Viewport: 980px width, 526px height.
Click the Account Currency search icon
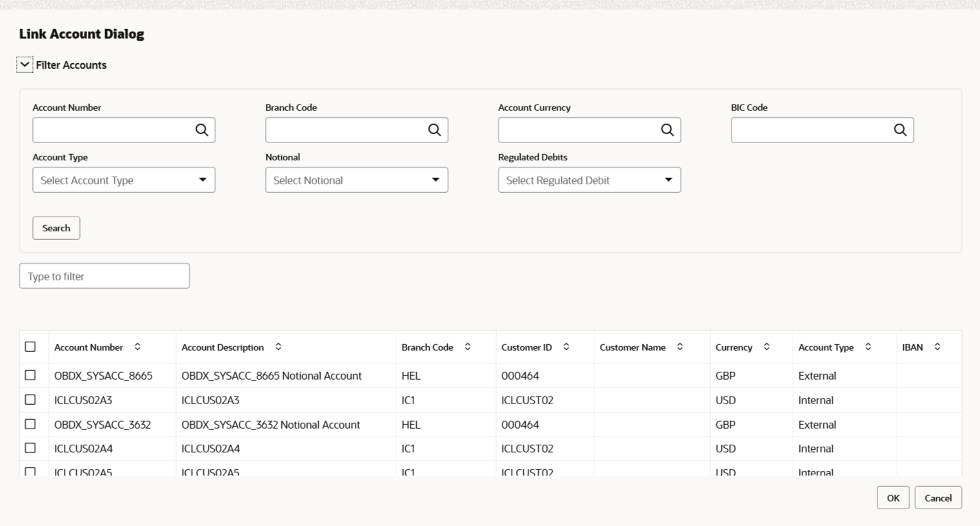[x=667, y=130]
